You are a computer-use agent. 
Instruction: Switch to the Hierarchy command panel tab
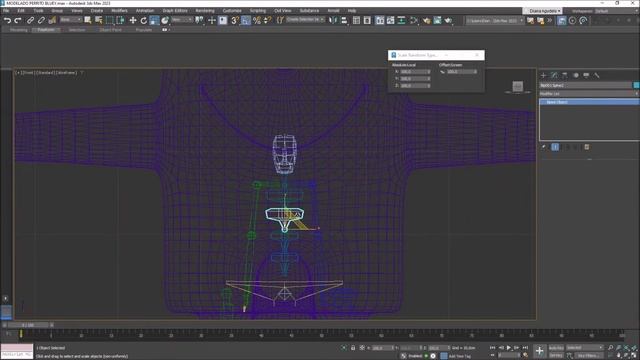pyautogui.click(x=565, y=75)
